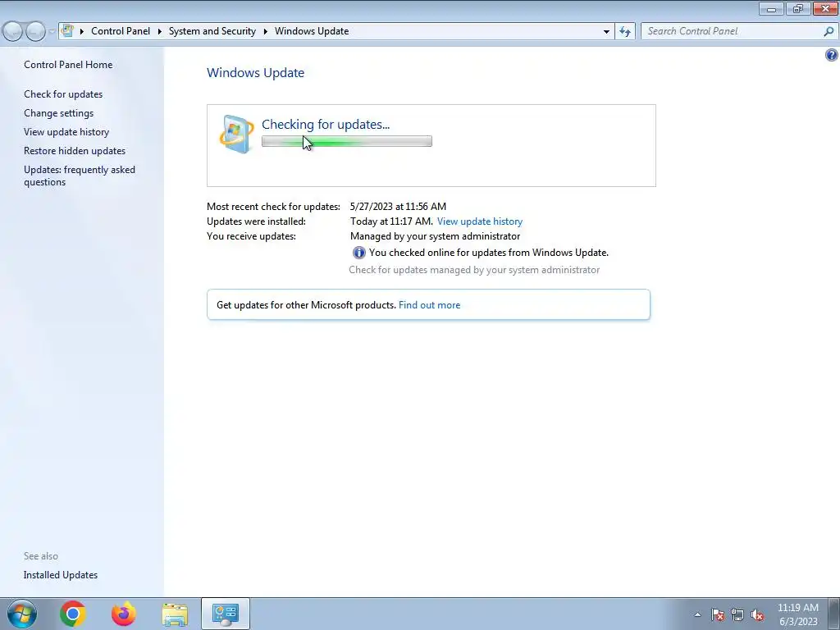840x630 pixels.
Task: Click View update history next to install time
Action: point(479,221)
